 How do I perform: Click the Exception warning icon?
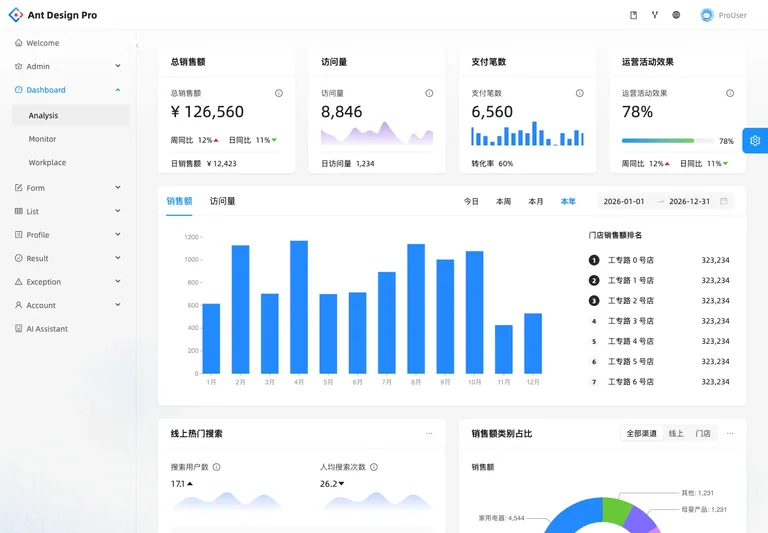tap(19, 282)
